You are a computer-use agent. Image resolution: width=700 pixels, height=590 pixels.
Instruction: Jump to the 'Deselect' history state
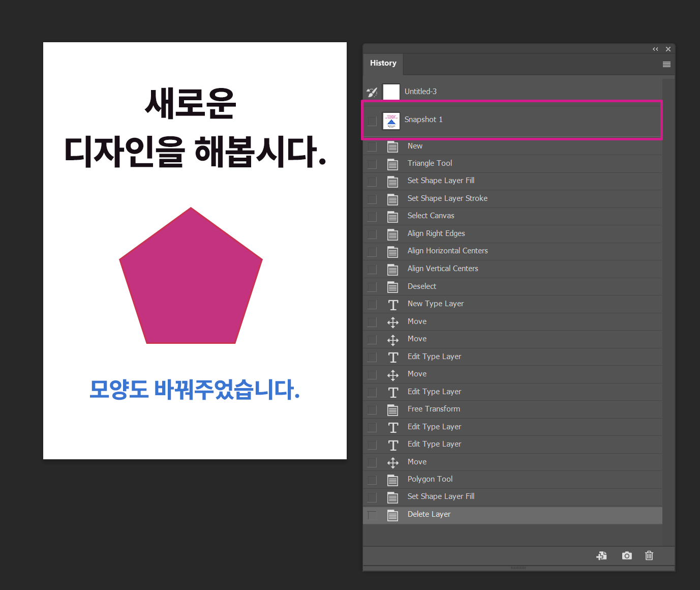422,286
